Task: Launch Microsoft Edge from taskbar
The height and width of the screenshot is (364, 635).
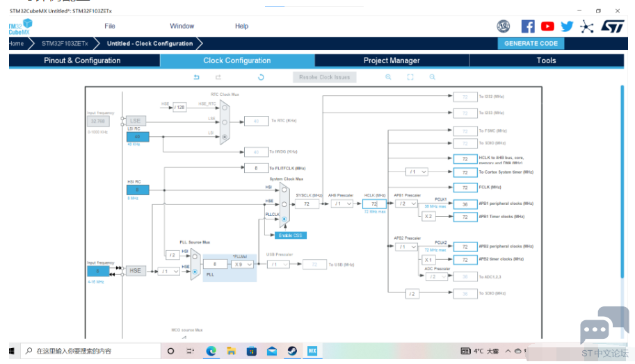Action: pyautogui.click(x=211, y=351)
